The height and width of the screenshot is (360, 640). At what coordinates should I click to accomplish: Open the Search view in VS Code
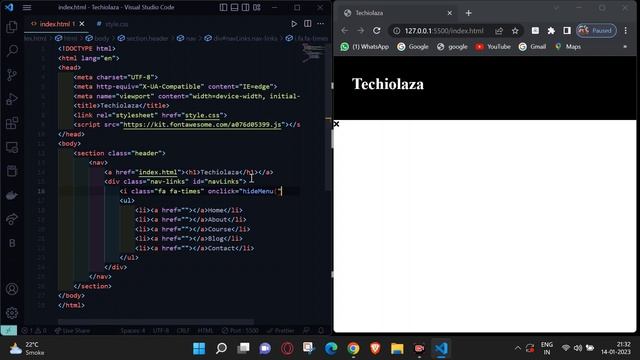12,51
